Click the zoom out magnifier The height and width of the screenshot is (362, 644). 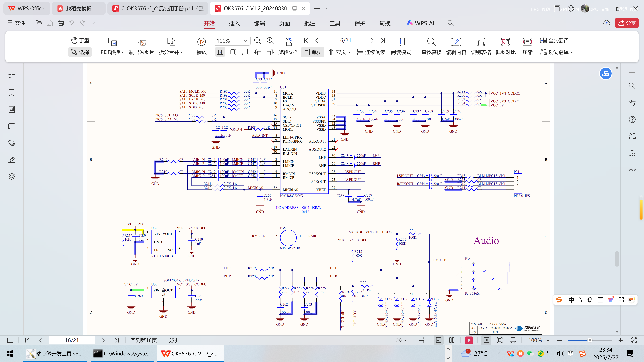pos(257,40)
